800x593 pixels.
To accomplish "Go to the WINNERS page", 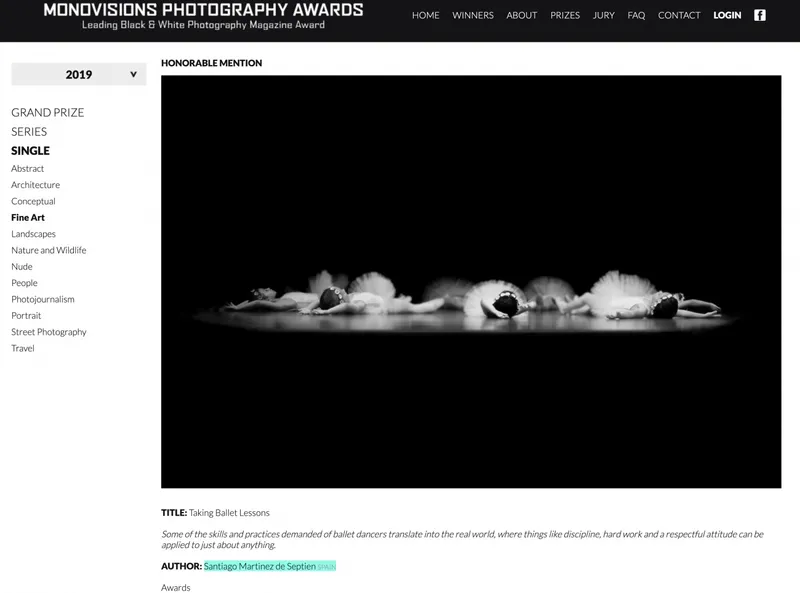I will click(472, 15).
